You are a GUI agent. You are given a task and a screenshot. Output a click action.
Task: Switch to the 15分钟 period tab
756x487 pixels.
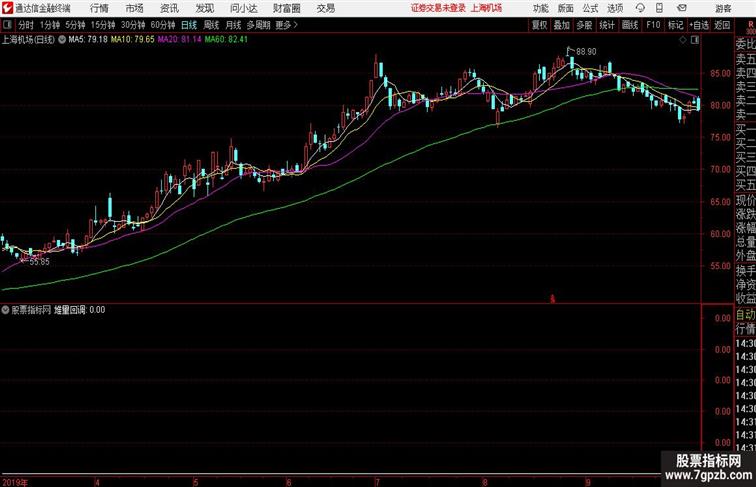103,25
